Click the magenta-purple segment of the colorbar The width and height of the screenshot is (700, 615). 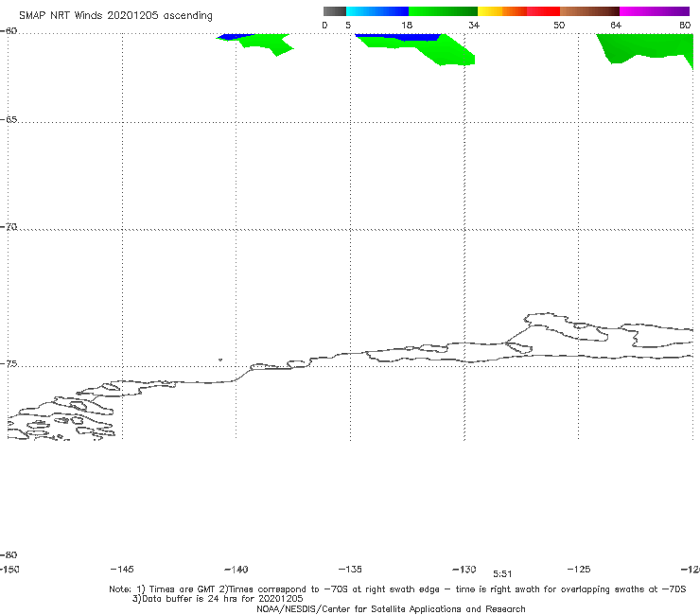654,11
